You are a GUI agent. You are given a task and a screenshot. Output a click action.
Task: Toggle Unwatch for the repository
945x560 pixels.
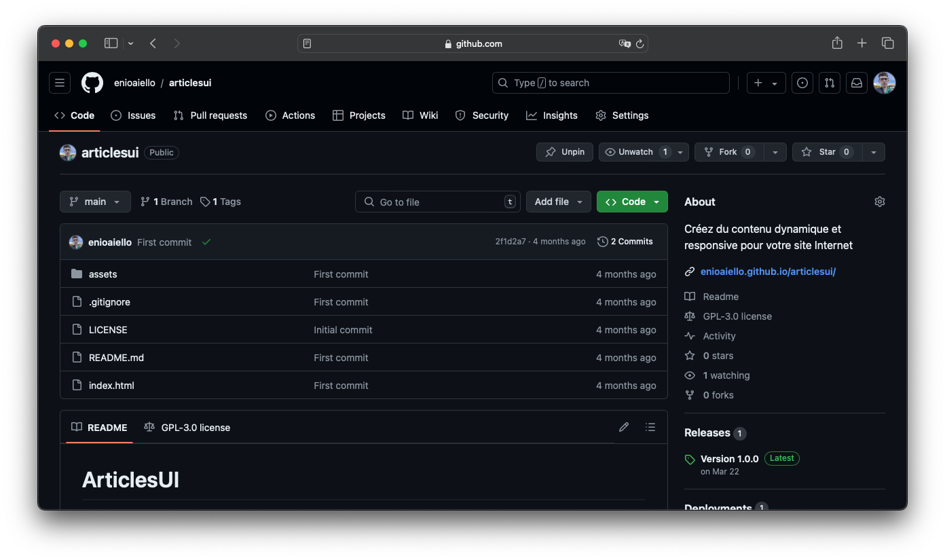(636, 152)
